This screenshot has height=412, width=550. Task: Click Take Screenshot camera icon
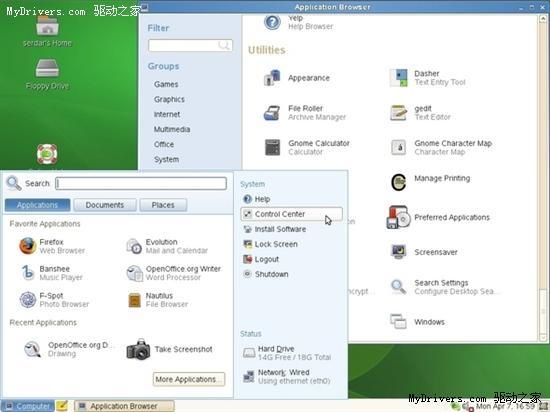(138, 349)
